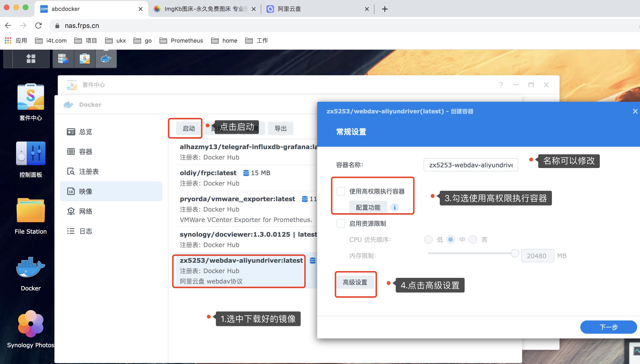Viewport: 640px width, 364px height.
Task: Switch to Docker icon in DSM taskbar
Action: point(106,59)
